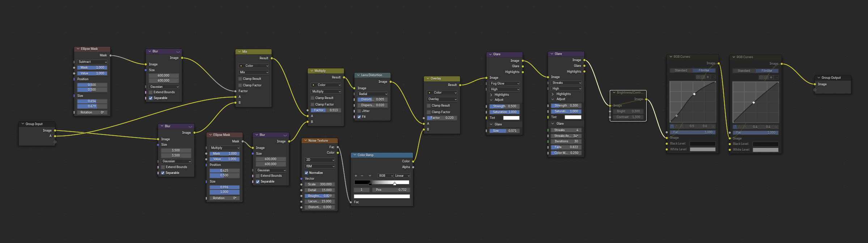Screen dimensions: 868x243
Task: Open Overlay blend mode menu
Action: (442, 99)
